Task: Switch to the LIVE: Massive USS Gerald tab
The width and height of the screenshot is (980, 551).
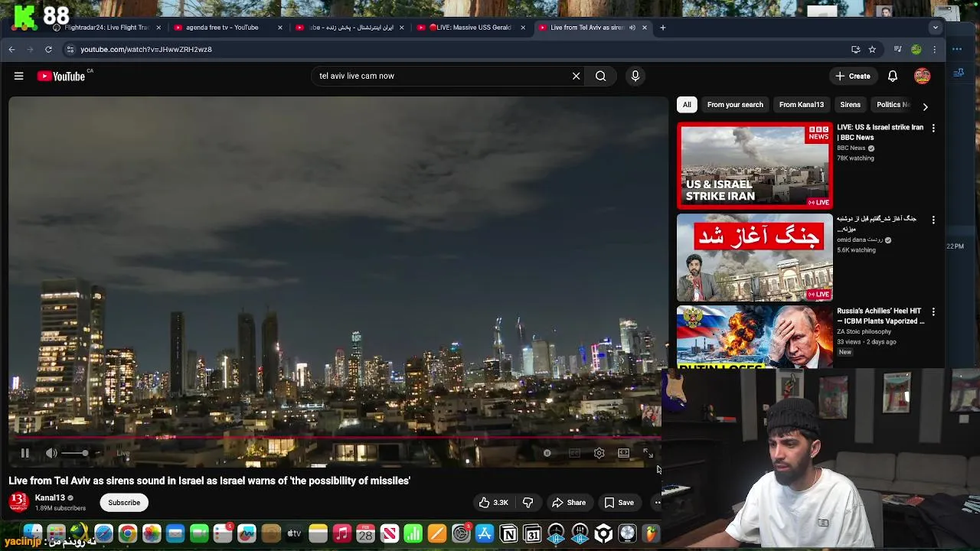Action: pyautogui.click(x=471, y=28)
